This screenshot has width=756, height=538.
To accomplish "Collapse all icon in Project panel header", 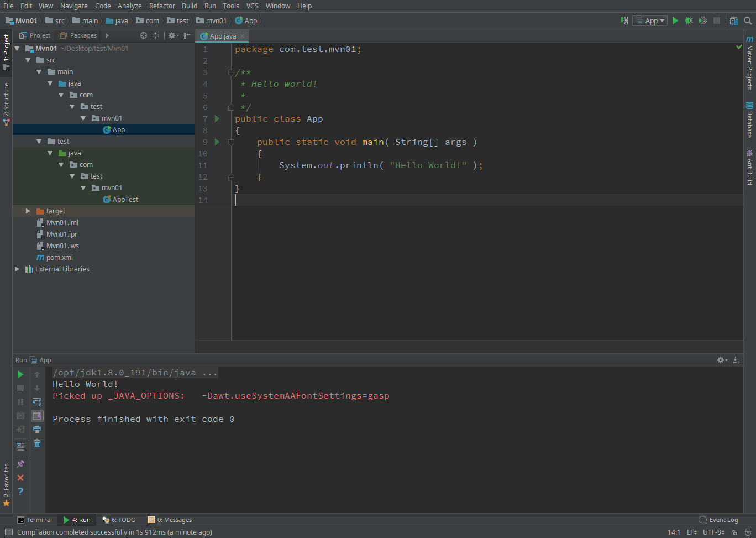I will click(156, 35).
